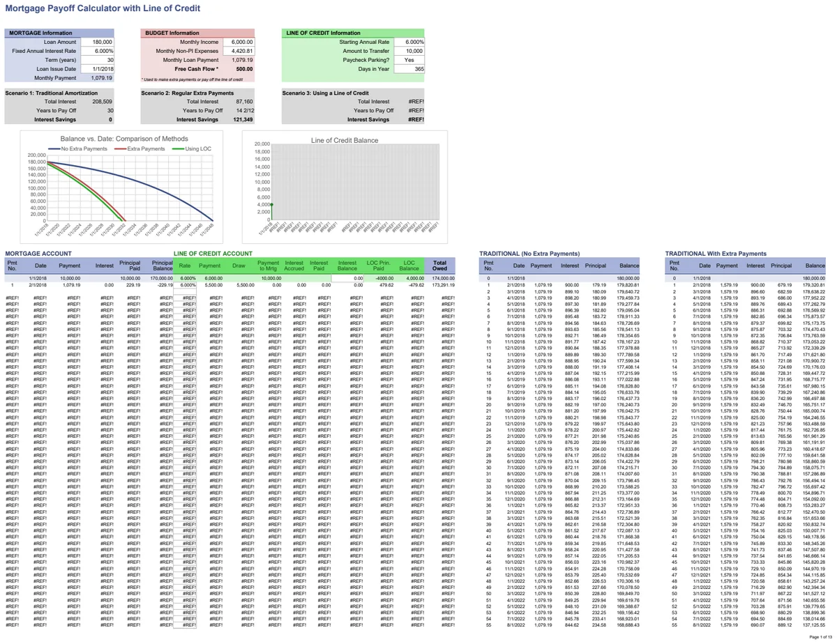
Task: Select the traditional balance cell 179,820.81
Action: click(x=628, y=285)
